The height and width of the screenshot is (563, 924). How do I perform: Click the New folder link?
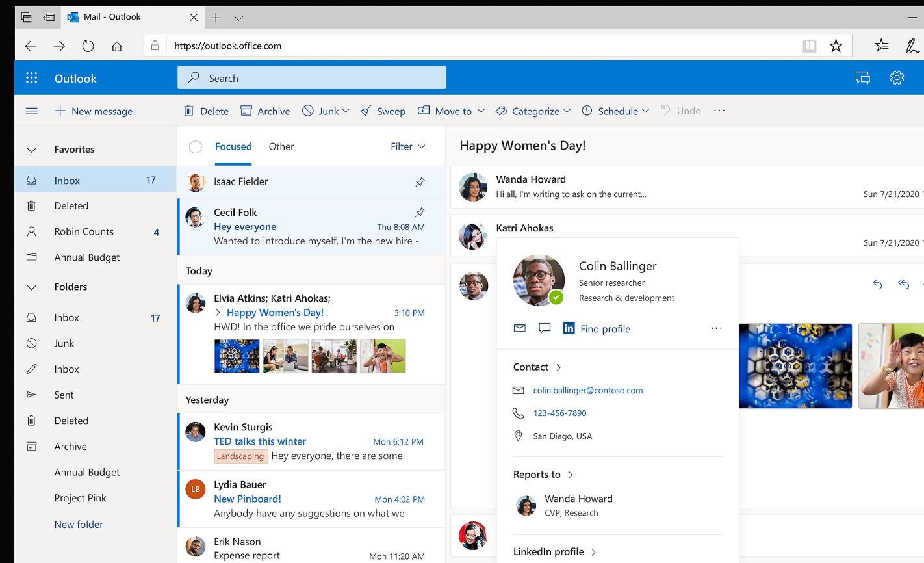(79, 525)
